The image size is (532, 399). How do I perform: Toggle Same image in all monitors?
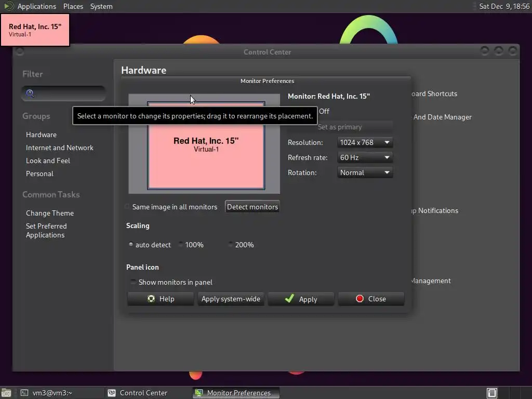tap(171, 207)
